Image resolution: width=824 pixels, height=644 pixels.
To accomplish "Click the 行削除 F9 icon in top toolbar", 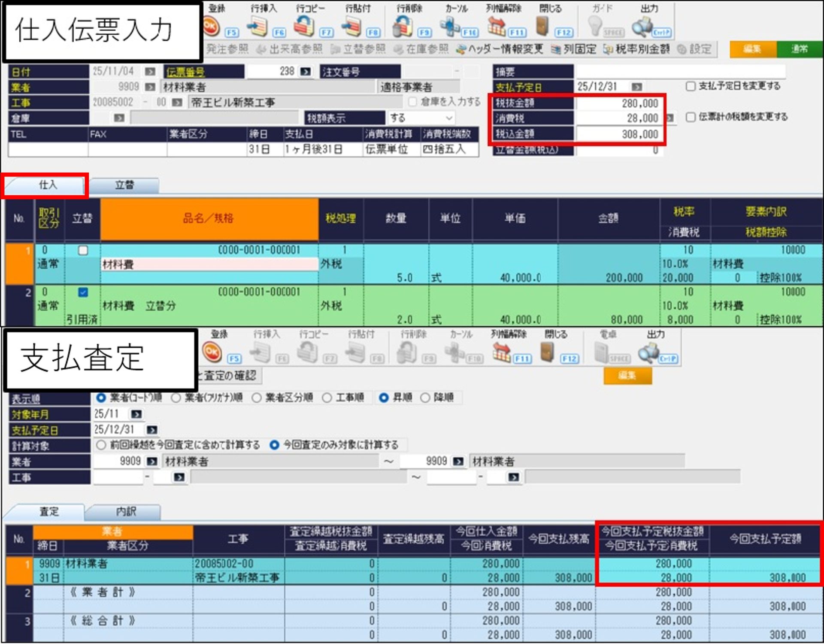I will click(403, 27).
